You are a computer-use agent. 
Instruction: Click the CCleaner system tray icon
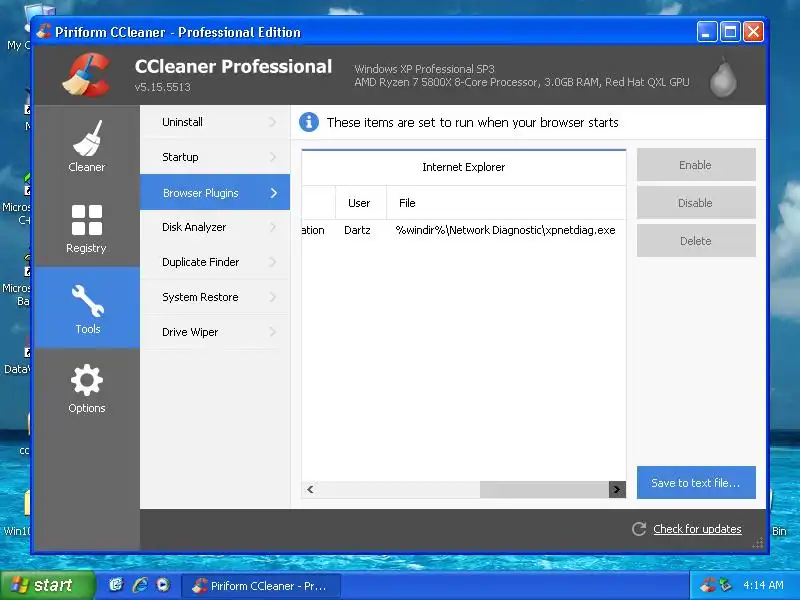point(707,585)
